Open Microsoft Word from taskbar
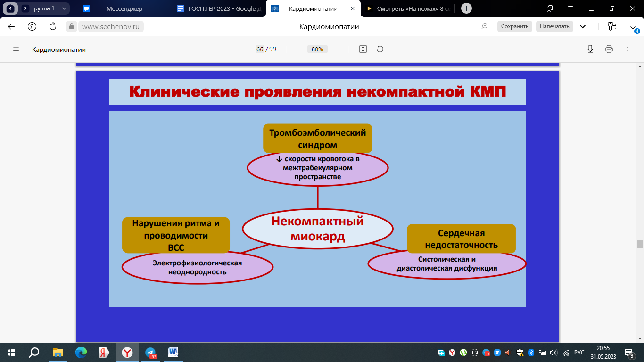 tap(173, 352)
